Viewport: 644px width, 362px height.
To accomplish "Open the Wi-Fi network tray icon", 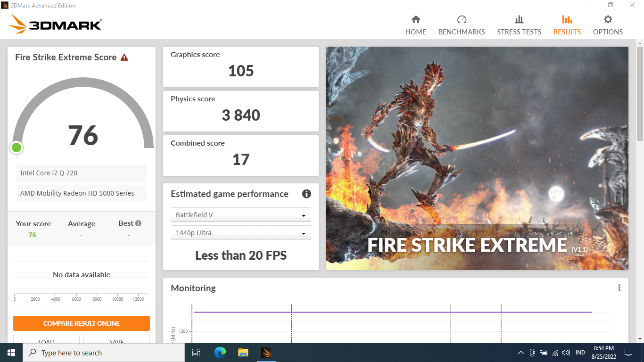I will pyautogui.click(x=555, y=353).
